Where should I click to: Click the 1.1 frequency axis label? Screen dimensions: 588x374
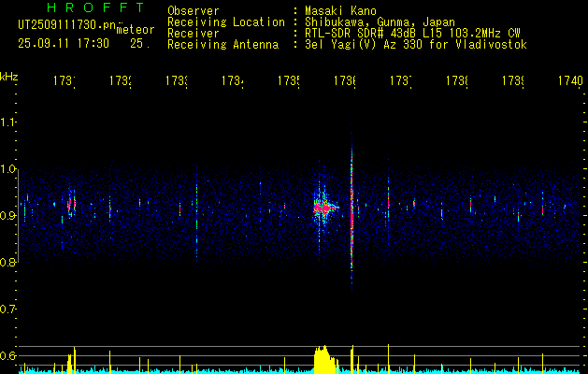pyautogui.click(x=7, y=122)
